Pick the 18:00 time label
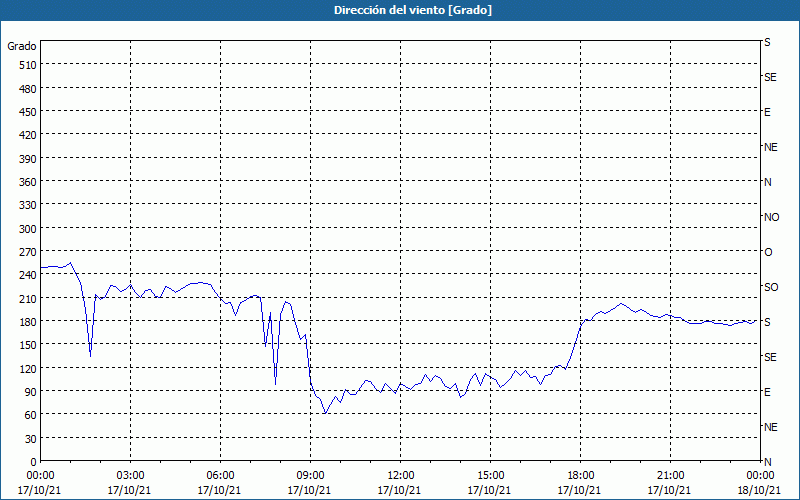 pos(580,476)
